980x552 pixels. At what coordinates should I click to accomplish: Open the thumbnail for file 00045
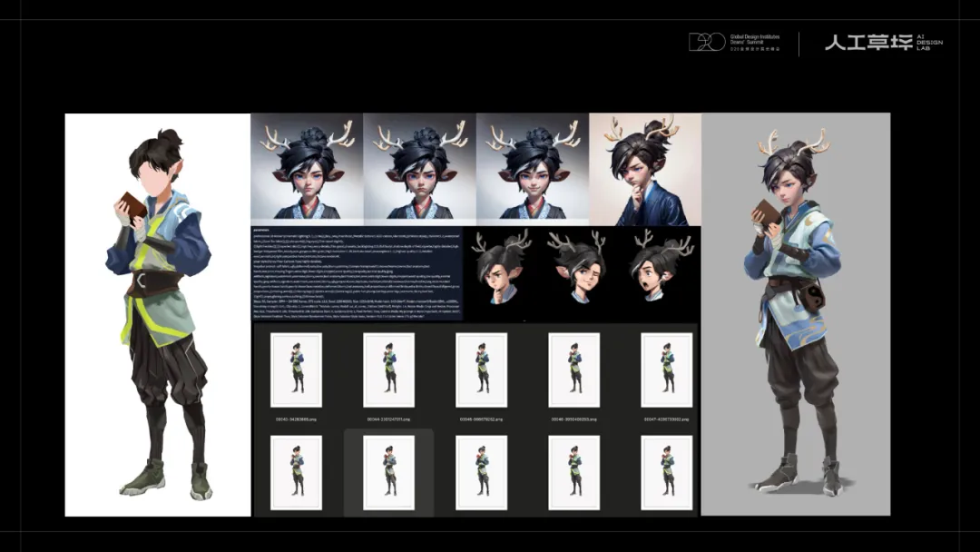tap(481, 370)
